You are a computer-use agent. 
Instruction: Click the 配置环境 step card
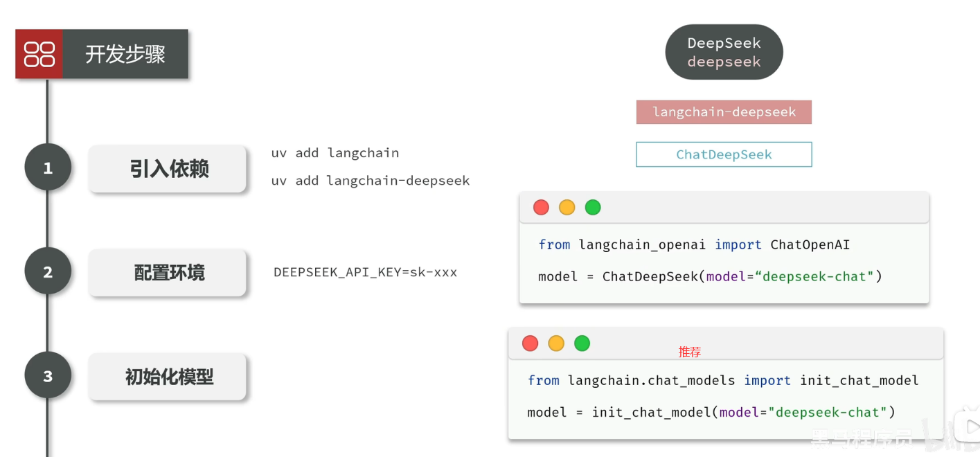coord(168,273)
